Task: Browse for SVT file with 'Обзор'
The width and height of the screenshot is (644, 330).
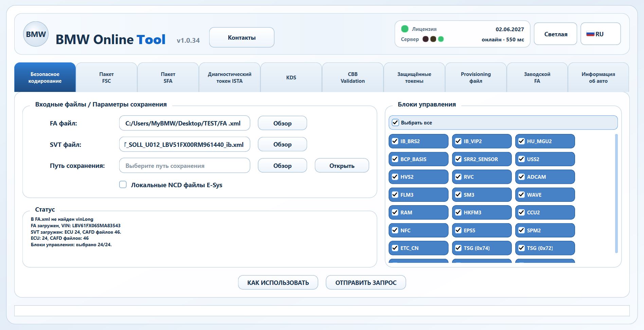Action: click(282, 144)
